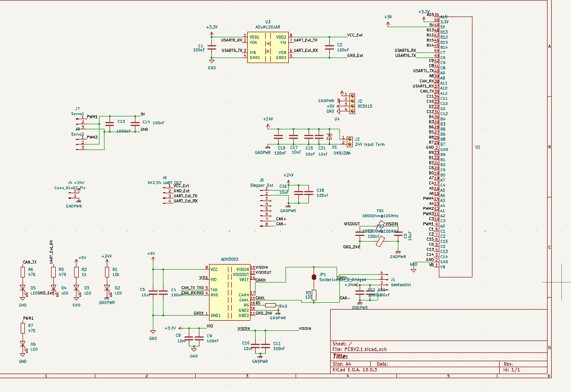
Task: Select capacitor C15 on the 24V rail
Action: (x=309, y=137)
